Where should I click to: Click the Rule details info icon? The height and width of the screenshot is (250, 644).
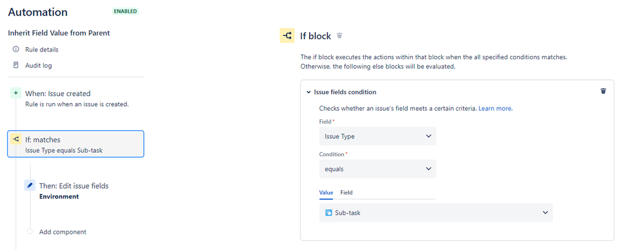[16, 50]
